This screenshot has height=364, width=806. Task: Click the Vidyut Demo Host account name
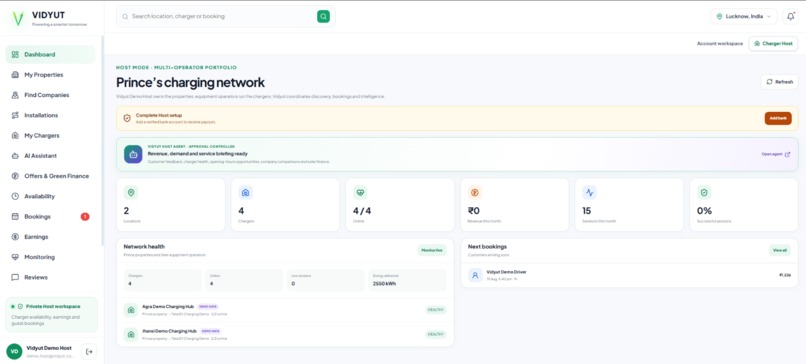coord(49,348)
